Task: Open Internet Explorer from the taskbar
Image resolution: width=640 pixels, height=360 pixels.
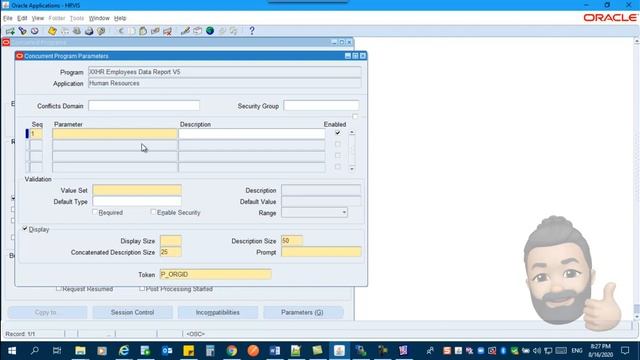Action: point(124,351)
